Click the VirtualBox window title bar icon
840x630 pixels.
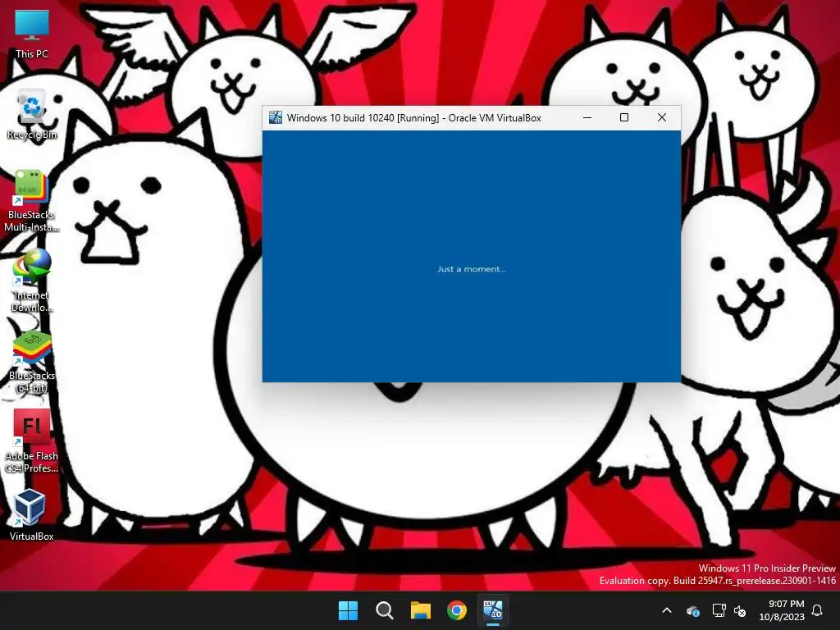(x=276, y=117)
